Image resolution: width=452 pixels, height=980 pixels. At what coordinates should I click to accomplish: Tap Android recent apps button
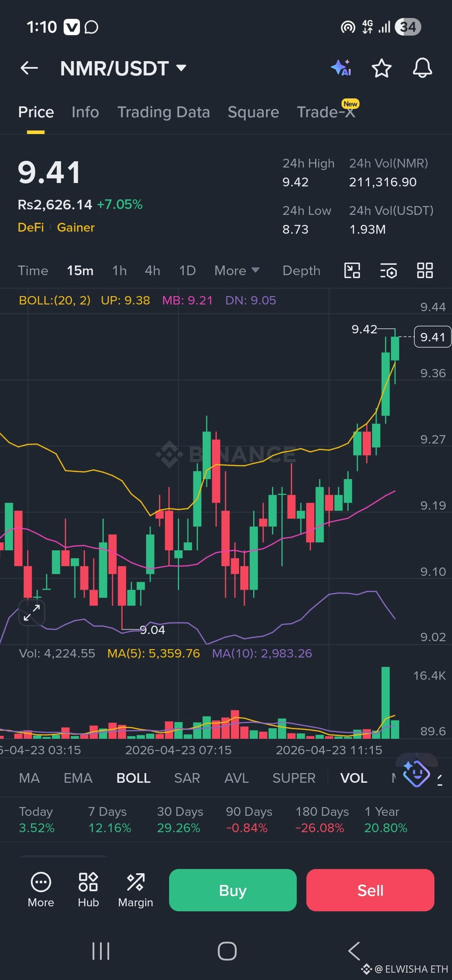click(101, 951)
